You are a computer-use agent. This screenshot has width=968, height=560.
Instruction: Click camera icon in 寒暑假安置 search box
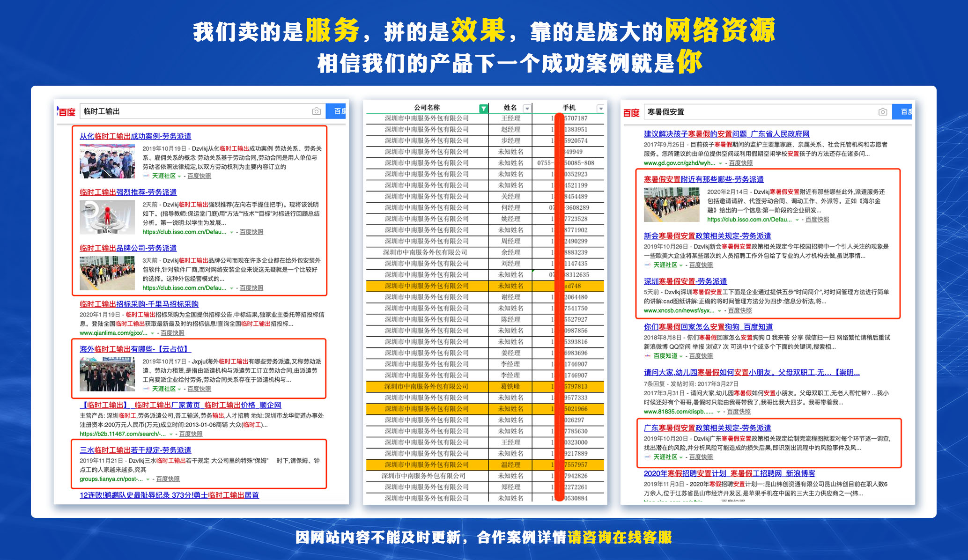tap(882, 112)
